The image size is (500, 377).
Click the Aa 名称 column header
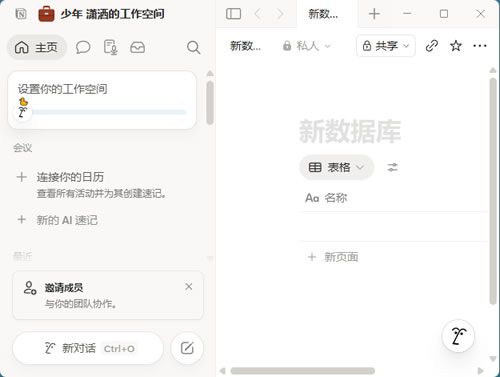[326, 198]
